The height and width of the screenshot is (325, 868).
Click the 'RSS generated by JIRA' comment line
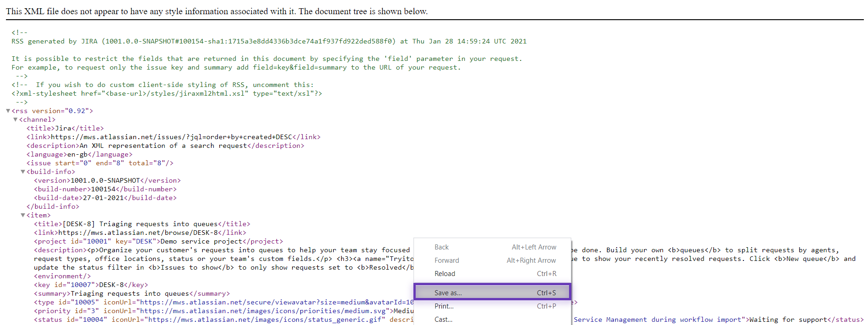[x=269, y=41]
